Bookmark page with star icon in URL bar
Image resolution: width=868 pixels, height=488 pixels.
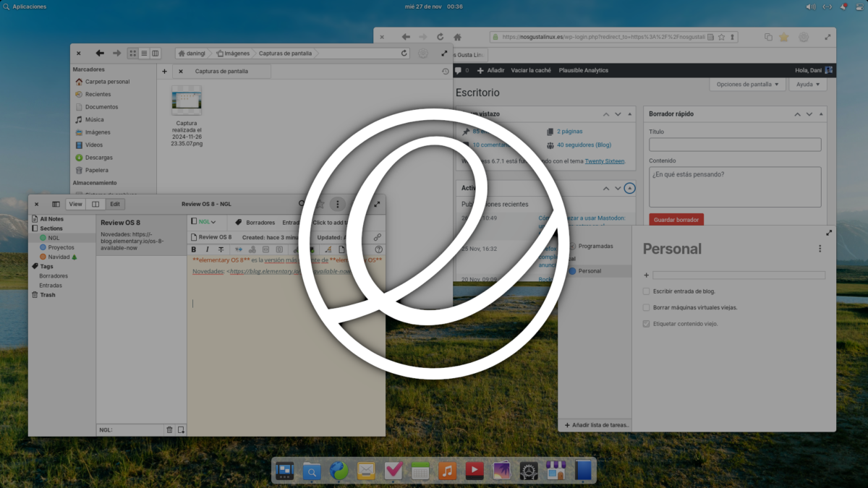pos(721,37)
